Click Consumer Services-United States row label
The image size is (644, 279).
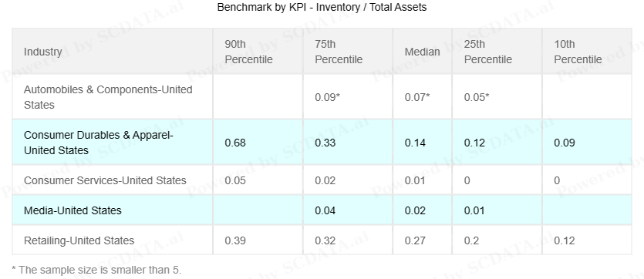pos(105,180)
